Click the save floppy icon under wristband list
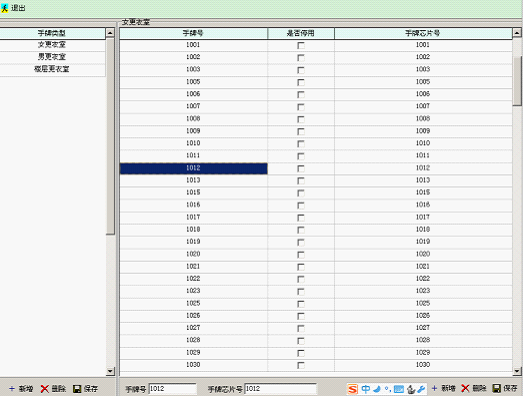Screen dimensions: 523x396 click(x=497, y=388)
